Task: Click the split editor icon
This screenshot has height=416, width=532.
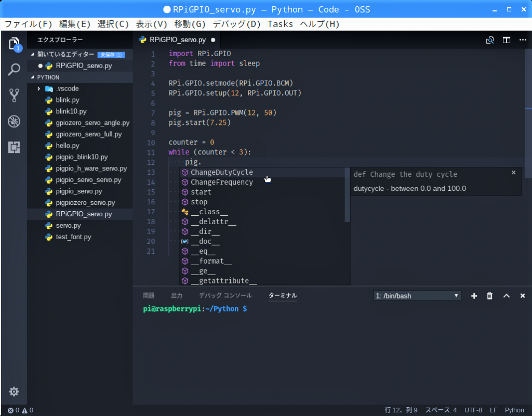Action: [x=506, y=40]
